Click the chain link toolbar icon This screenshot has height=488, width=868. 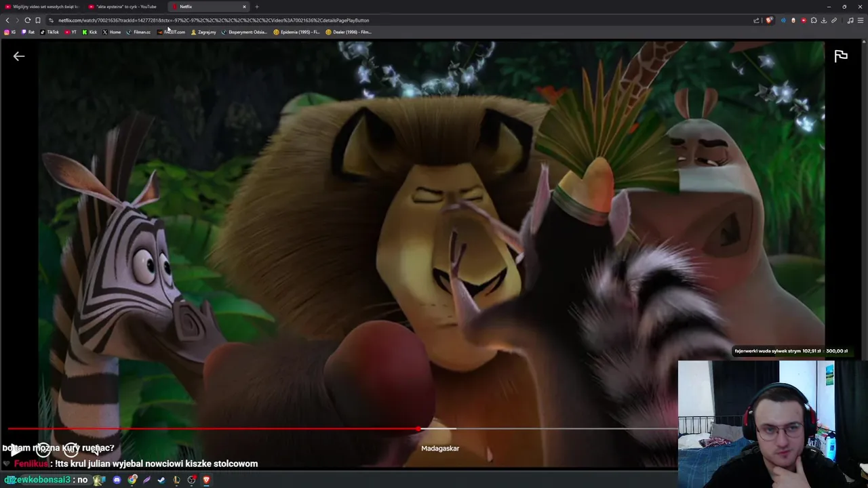[x=834, y=20]
